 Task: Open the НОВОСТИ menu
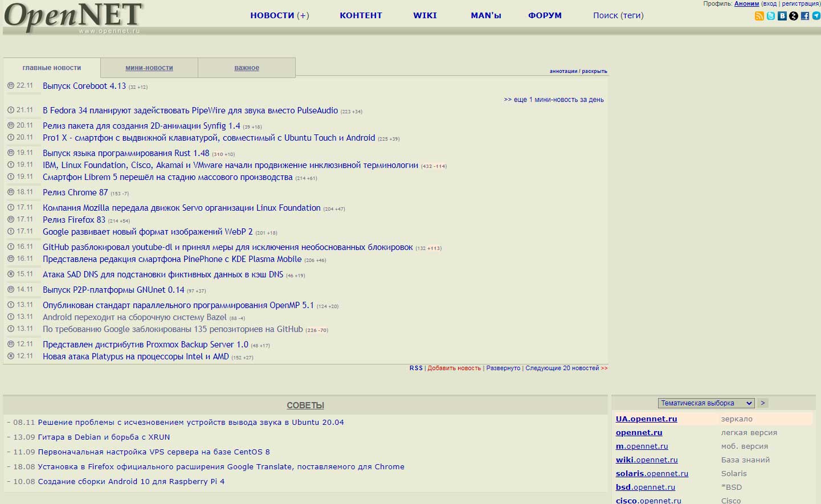click(272, 15)
